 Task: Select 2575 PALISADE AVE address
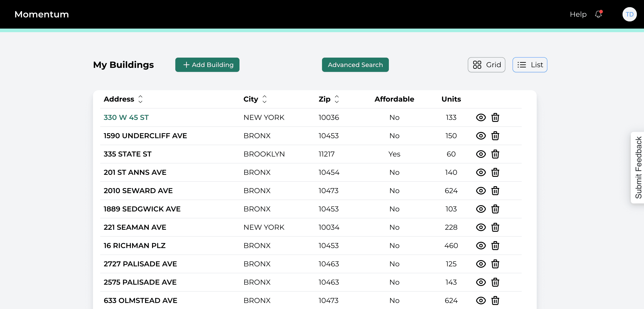coord(140,282)
